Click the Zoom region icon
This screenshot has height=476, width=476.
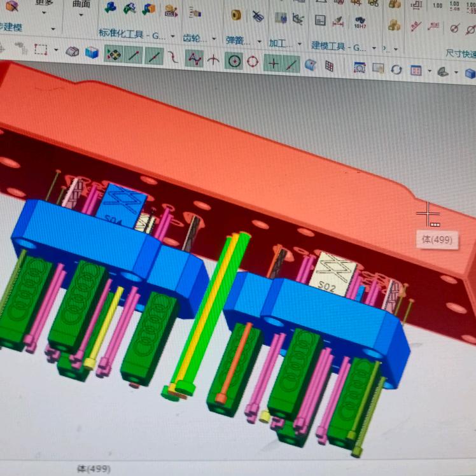click(x=378, y=68)
